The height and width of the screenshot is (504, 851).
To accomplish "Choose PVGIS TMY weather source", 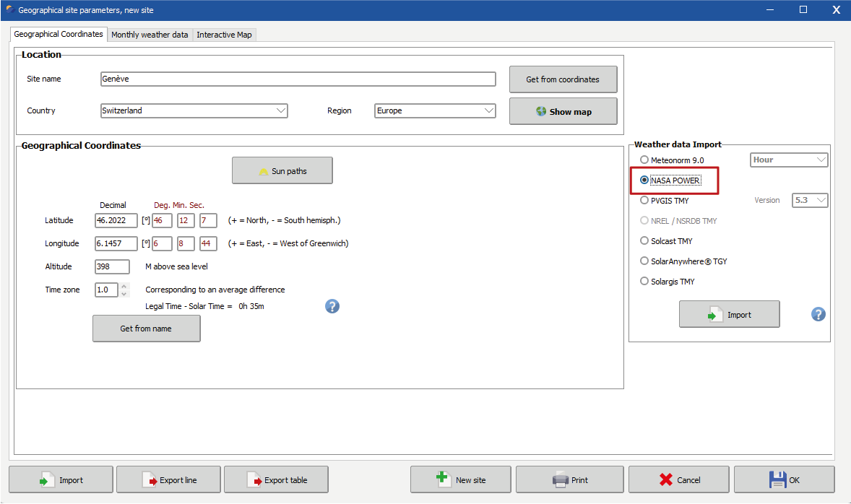I will 644,201.
